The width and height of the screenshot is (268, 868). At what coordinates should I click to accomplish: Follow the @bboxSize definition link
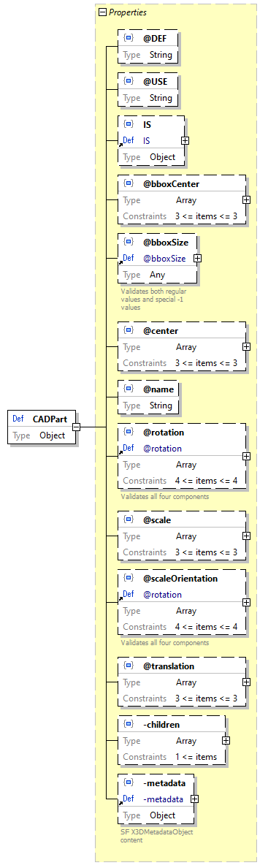[x=164, y=258]
